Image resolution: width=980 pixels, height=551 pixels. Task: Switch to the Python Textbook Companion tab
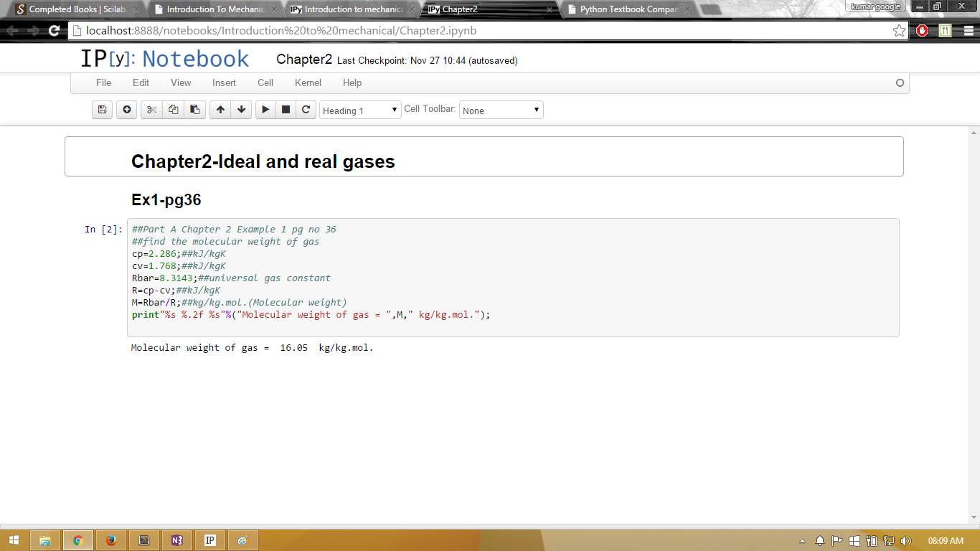tap(628, 9)
